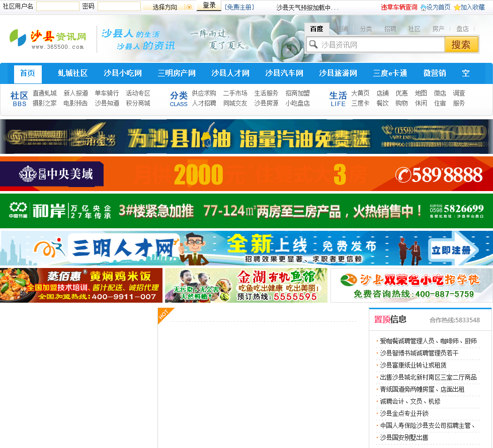The image size is (493, 448).
Task: Open 三明房产网 in navigation bar
Action: click(x=177, y=73)
